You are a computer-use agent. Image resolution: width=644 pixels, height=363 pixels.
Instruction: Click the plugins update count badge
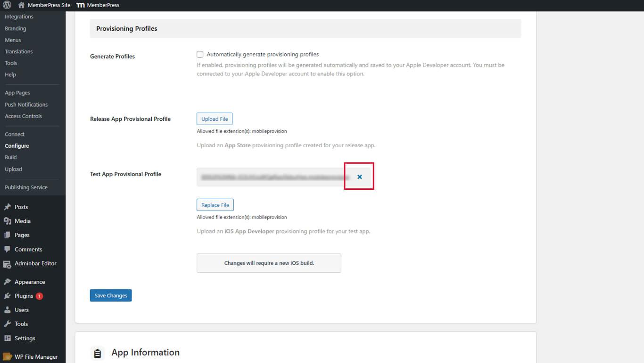click(x=39, y=296)
